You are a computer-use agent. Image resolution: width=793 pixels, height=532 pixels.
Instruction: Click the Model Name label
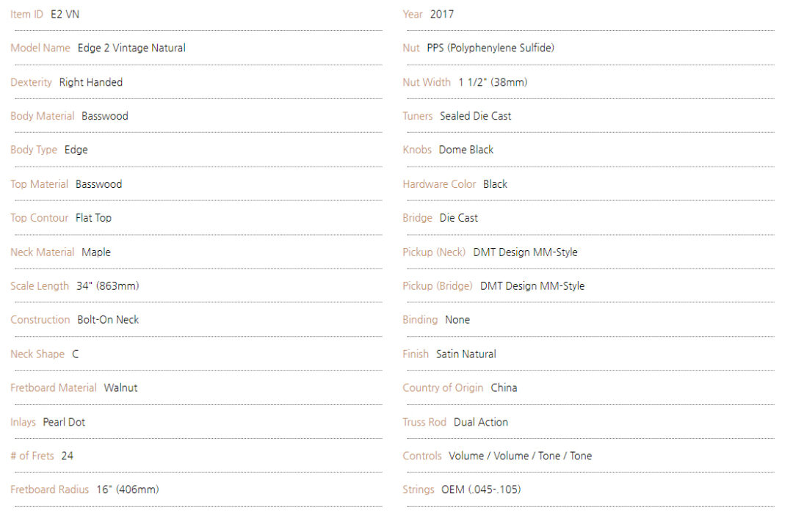[x=40, y=48]
